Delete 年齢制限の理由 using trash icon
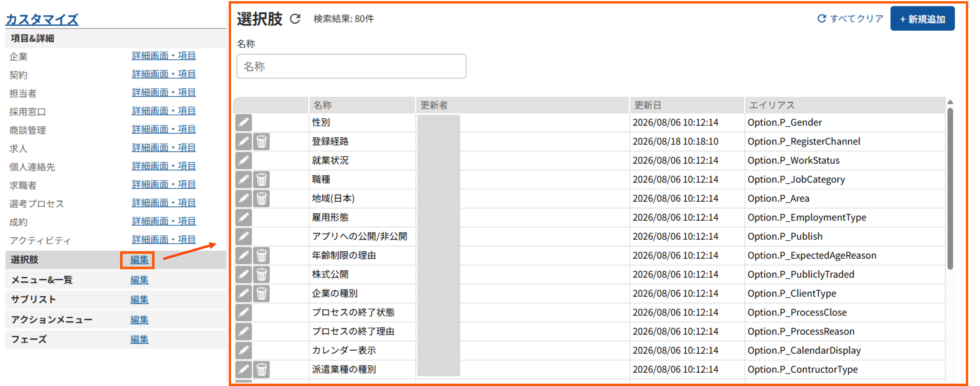Viewport: 980px width, 386px height. pyautogui.click(x=261, y=256)
